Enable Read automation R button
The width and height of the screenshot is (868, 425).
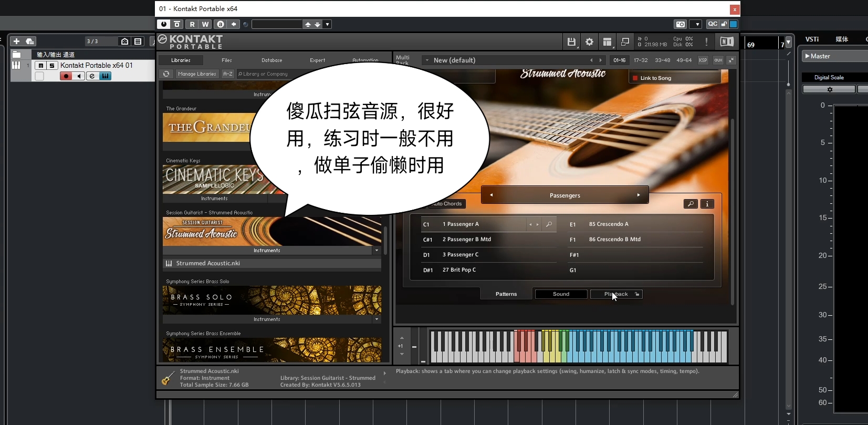(192, 24)
